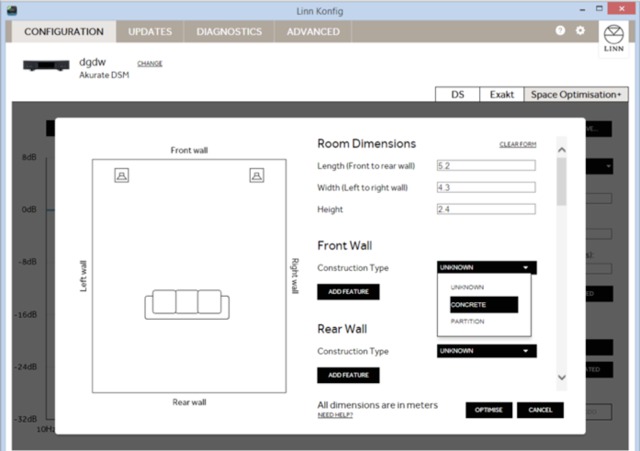Choose CONCRETE from the construction type list
Screen dimensions: 640x451
pyautogui.click(x=484, y=304)
